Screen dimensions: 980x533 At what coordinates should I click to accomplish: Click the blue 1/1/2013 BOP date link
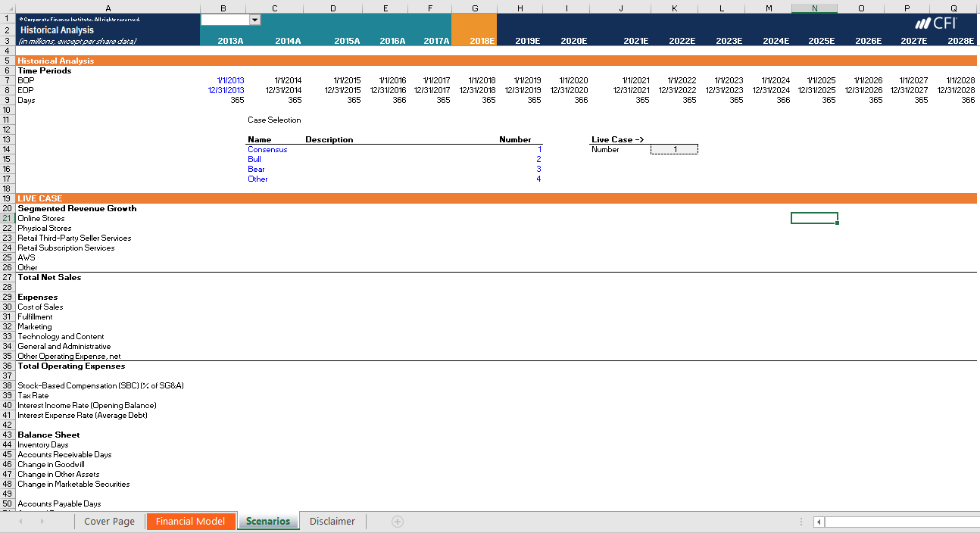coord(229,79)
